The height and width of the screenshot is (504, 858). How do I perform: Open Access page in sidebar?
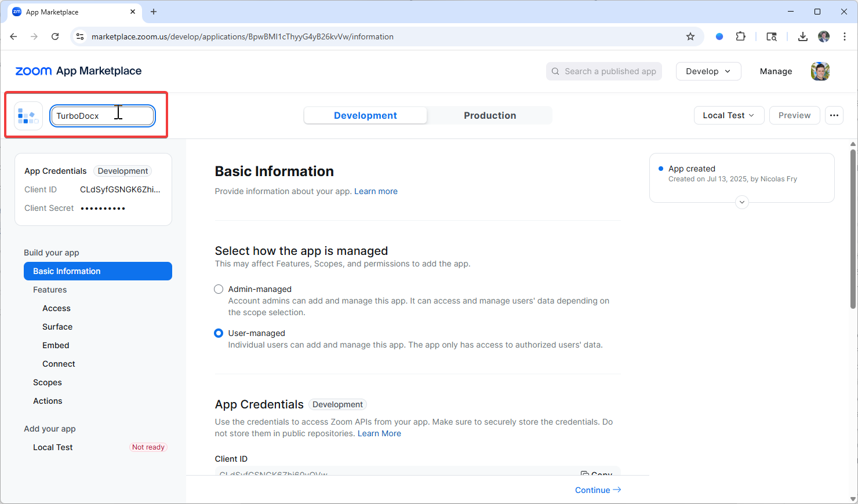pos(56,308)
